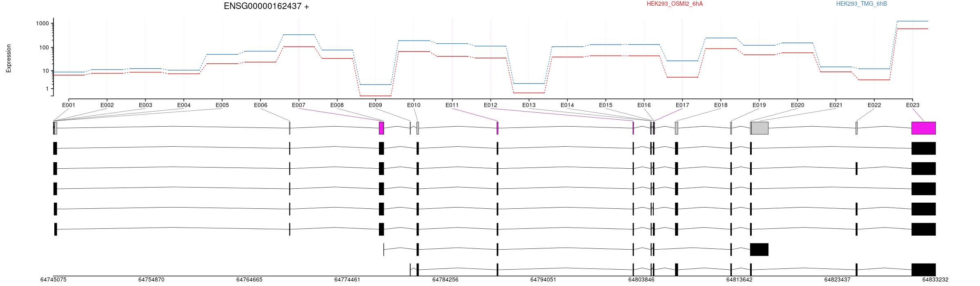This screenshot has width=980, height=286.
Task: Click the E020 exon label
Action: (797, 105)
